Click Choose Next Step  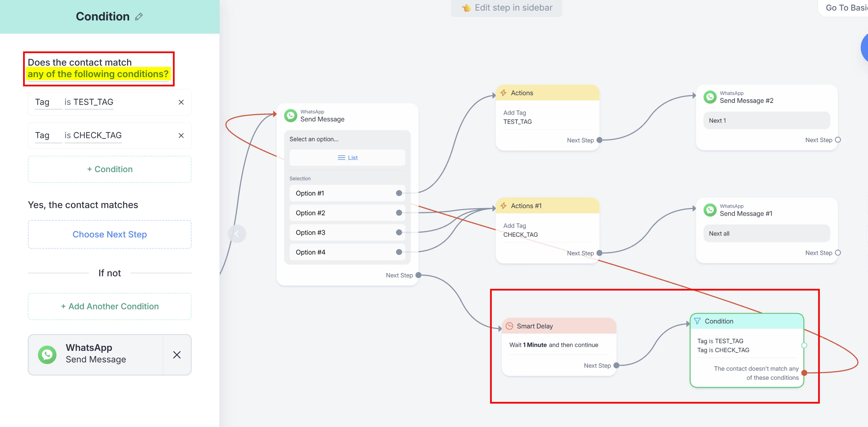tap(110, 234)
